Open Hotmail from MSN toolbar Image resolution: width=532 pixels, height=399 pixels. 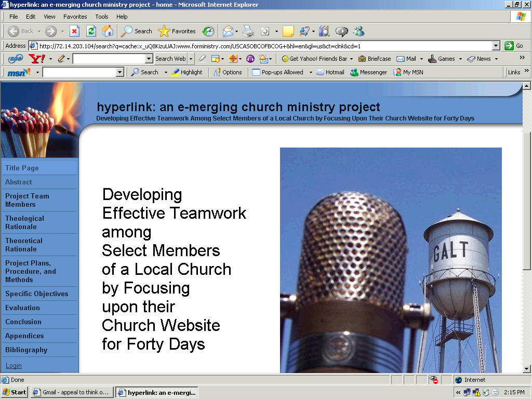[330, 72]
